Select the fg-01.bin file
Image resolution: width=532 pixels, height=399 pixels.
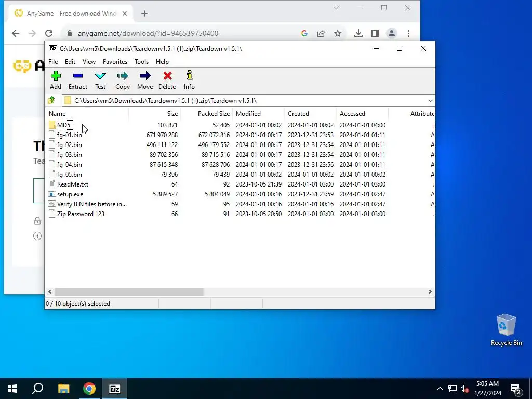click(69, 135)
